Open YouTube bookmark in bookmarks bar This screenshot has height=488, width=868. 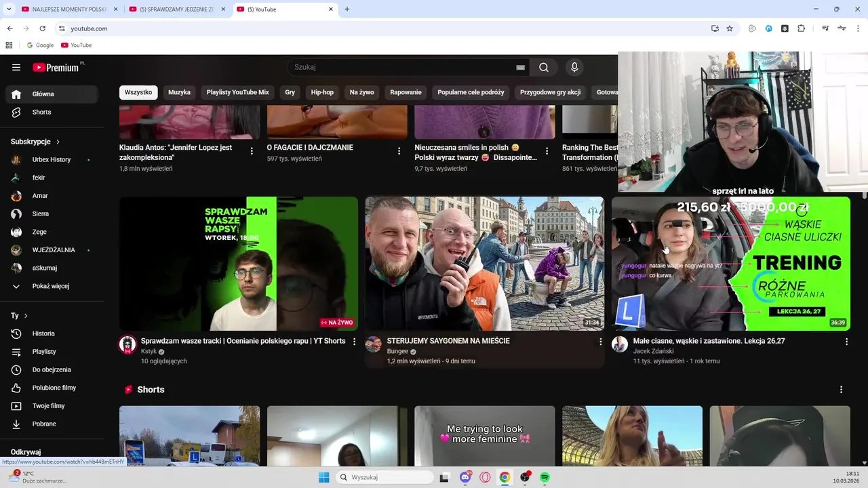click(76, 45)
